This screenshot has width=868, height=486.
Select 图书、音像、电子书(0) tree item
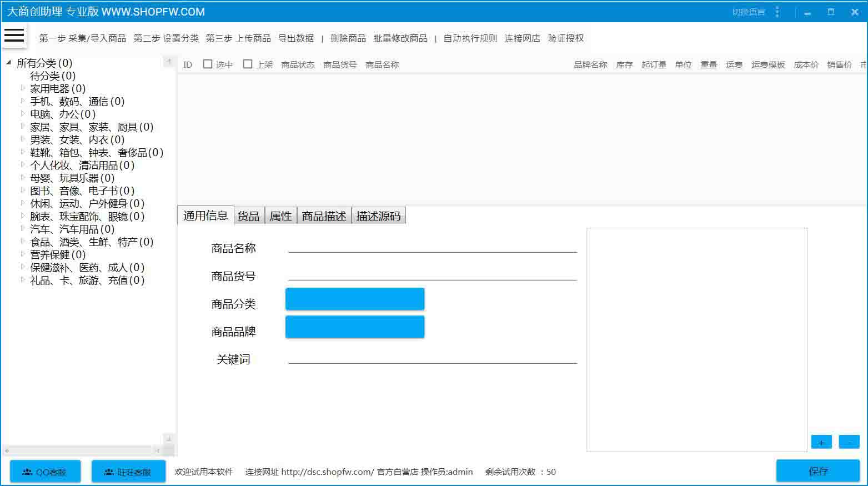(x=82, y=191)
